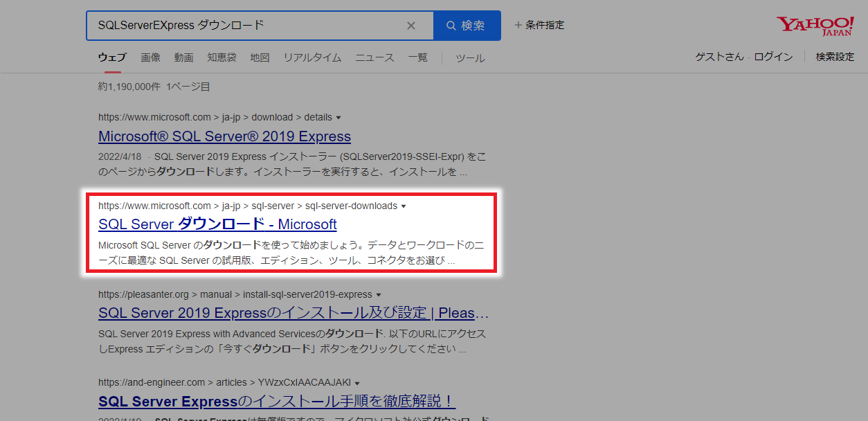Select the ウェブ tab

[x=112, y=57]
